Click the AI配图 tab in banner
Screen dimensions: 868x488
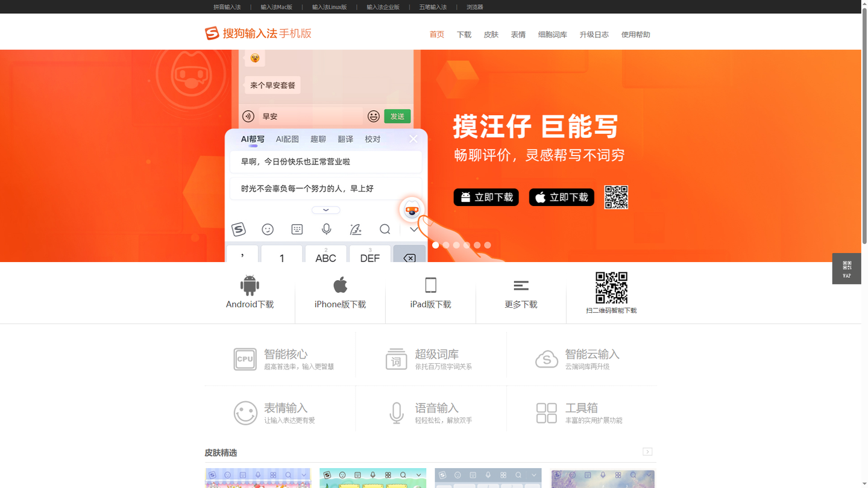pyautogui.click(x=288, y=139)
